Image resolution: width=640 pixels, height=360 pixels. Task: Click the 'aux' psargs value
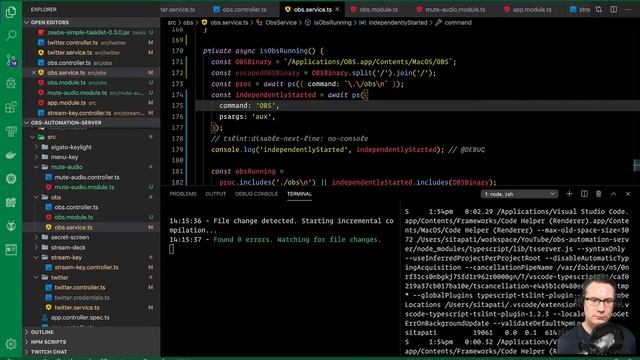coord(261,117)
